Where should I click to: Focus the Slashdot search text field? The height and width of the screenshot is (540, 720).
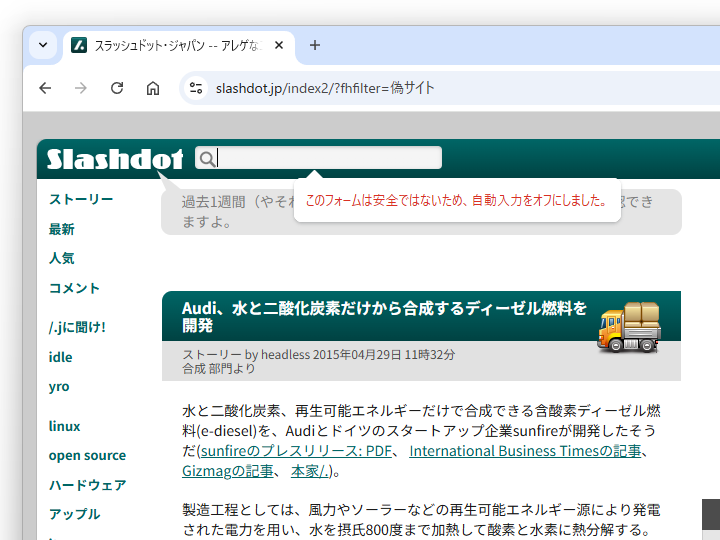(x=328, y=158)
